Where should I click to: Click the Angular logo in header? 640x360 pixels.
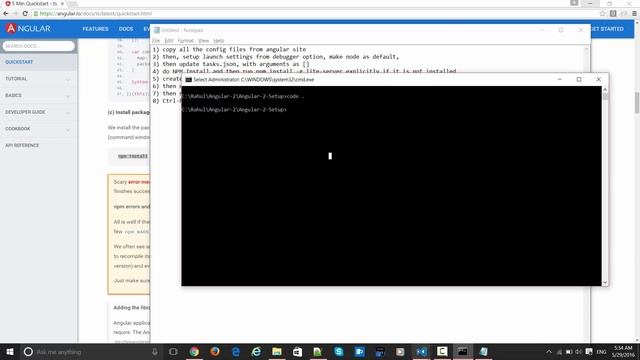28,29
